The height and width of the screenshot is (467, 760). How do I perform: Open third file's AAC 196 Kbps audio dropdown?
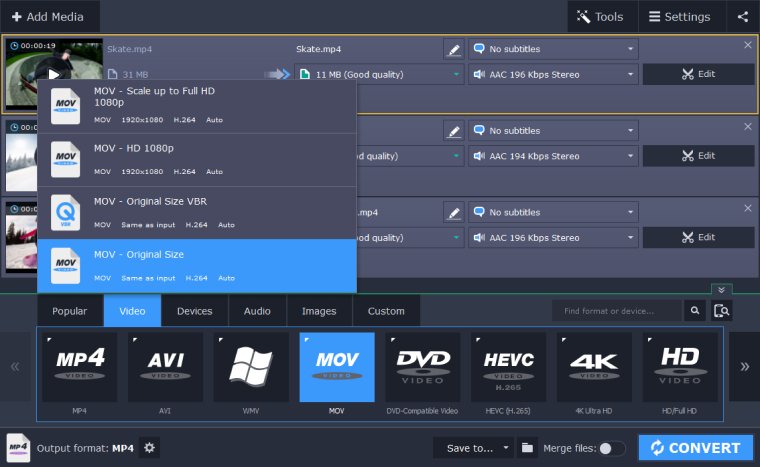553,237
